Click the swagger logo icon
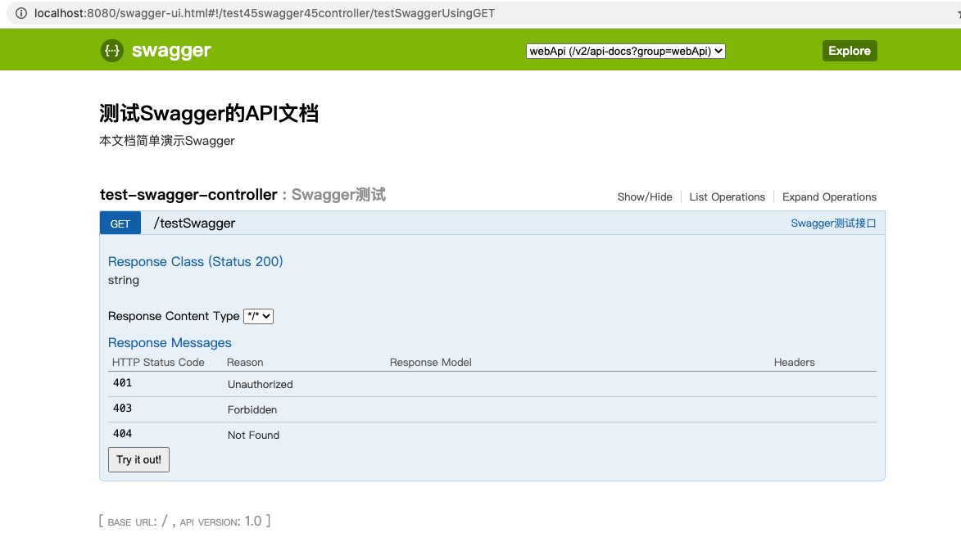Image resolution: width=961 pixels, height=560 pixels. coord(112,51)
